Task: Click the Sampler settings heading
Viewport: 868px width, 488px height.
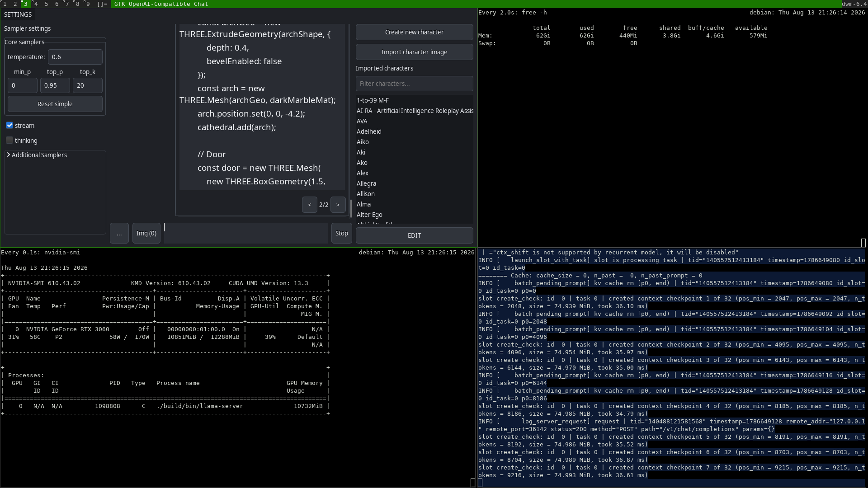Action: pyautogui.click(x=28, y=28)
